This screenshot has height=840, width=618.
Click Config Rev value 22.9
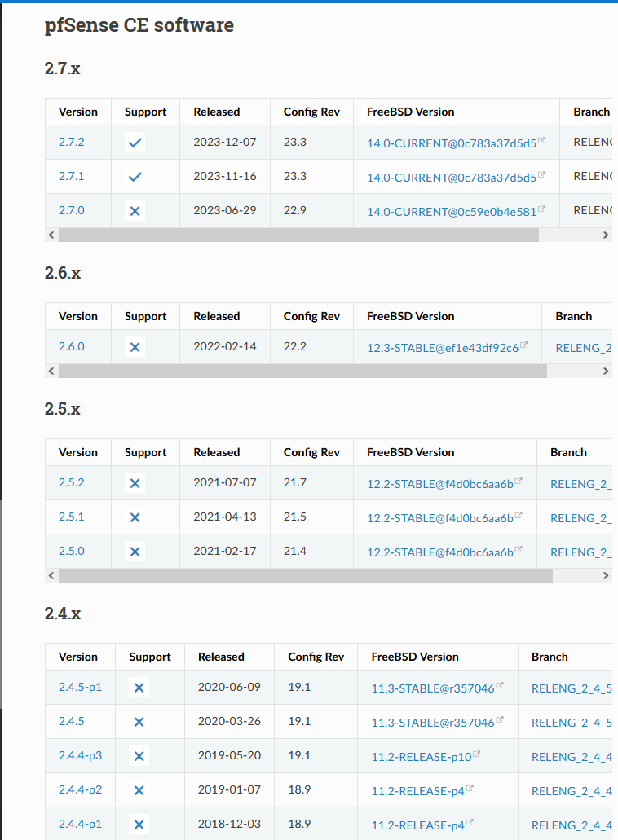295,210
